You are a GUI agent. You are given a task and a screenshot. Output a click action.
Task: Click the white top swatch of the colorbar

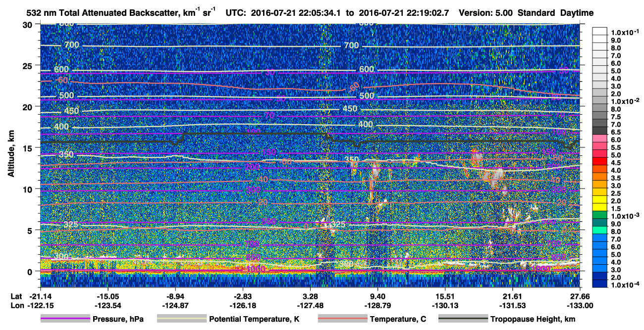599,32
